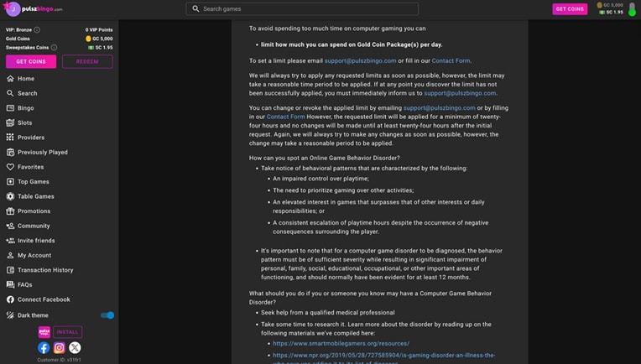
Task: Click the REDEEM button
Action: [87, 61]
